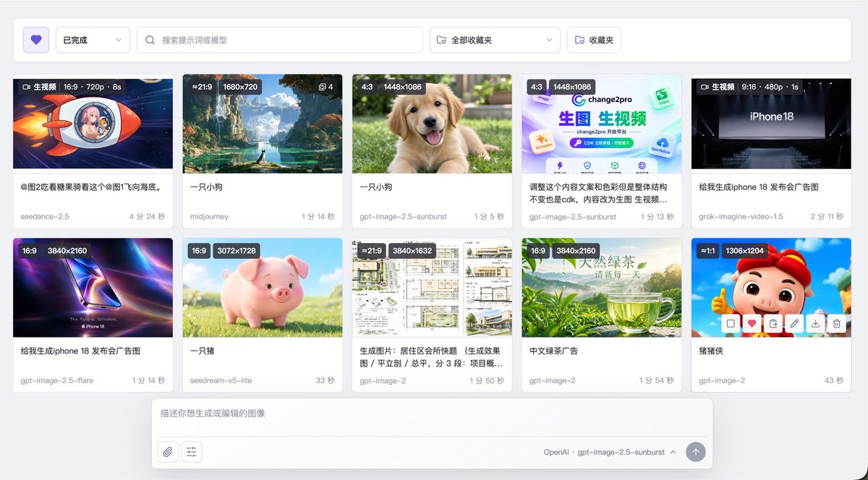Send prompt with the up-arrow button

(696, 452)
